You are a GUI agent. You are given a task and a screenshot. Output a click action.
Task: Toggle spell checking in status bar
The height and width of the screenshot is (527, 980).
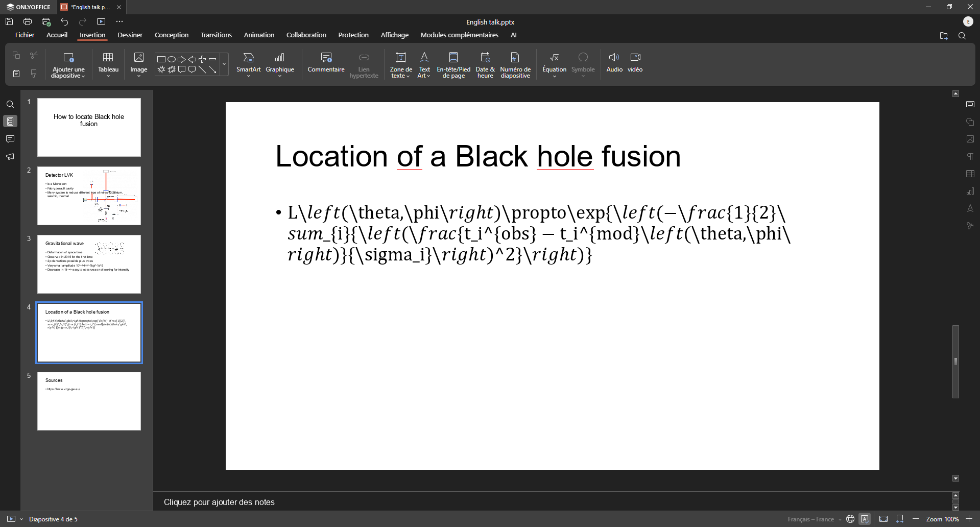pyautogui.click(x=865, y=519)
